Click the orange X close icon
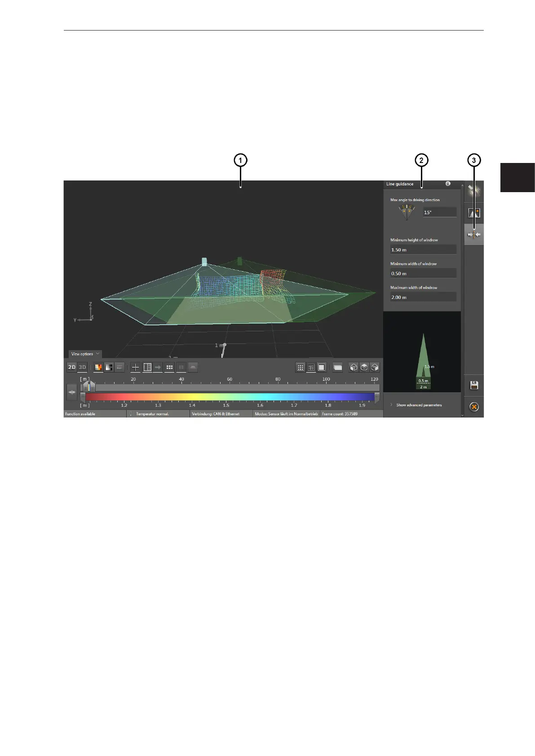The height and width of the screenshot is (756, 535). [x=474, y=407]
